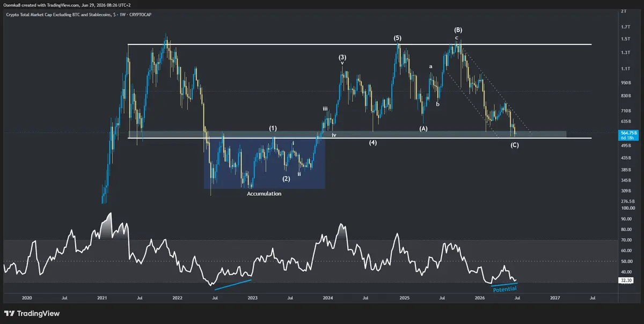
Task: Click the 830B price axis label
Action: tap(625, 96)
